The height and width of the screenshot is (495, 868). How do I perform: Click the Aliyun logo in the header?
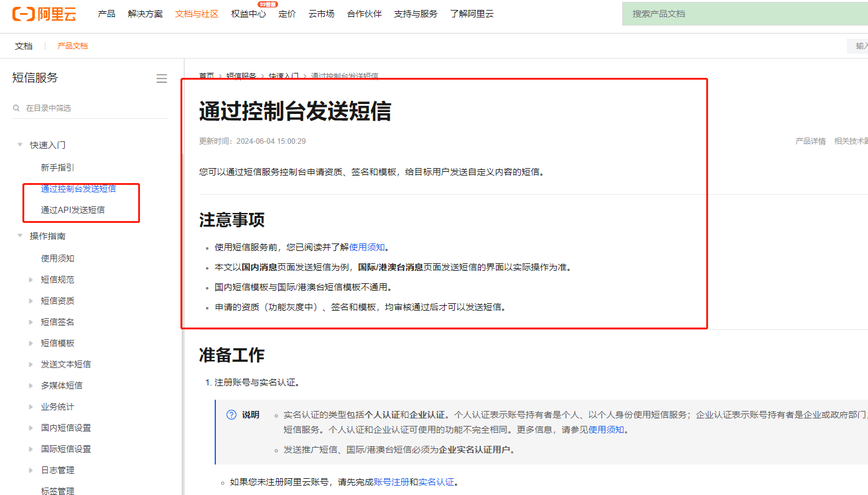44,14
